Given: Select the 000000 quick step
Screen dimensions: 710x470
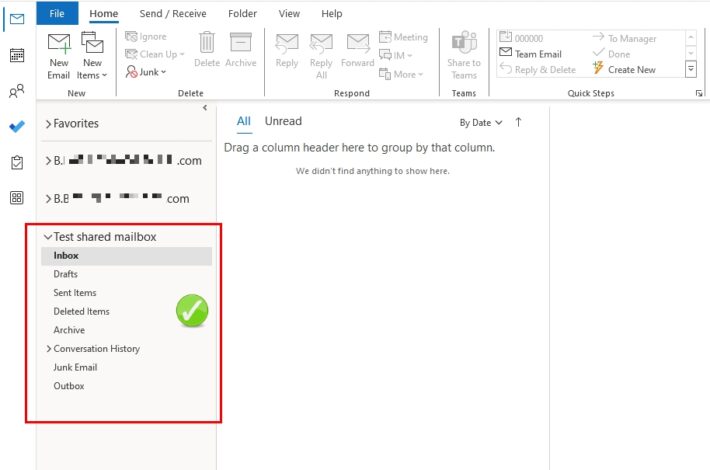Looking at the screenshot, I should 521,38.
